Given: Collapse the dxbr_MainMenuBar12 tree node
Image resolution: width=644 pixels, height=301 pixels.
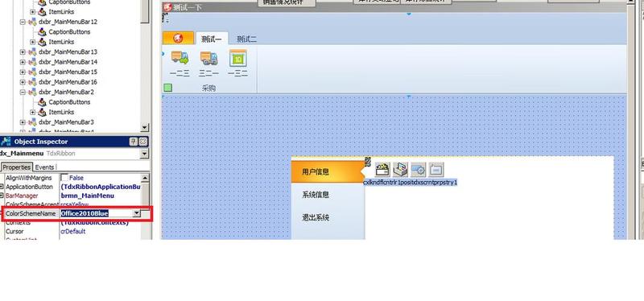Looking at the screenshot, I should (x=23, y=22).
